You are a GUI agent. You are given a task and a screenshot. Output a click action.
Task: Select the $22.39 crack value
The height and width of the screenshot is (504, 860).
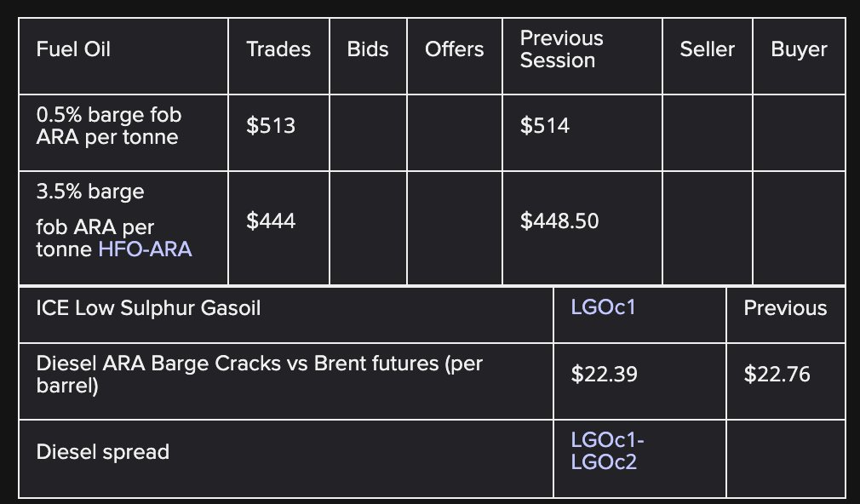604,374
